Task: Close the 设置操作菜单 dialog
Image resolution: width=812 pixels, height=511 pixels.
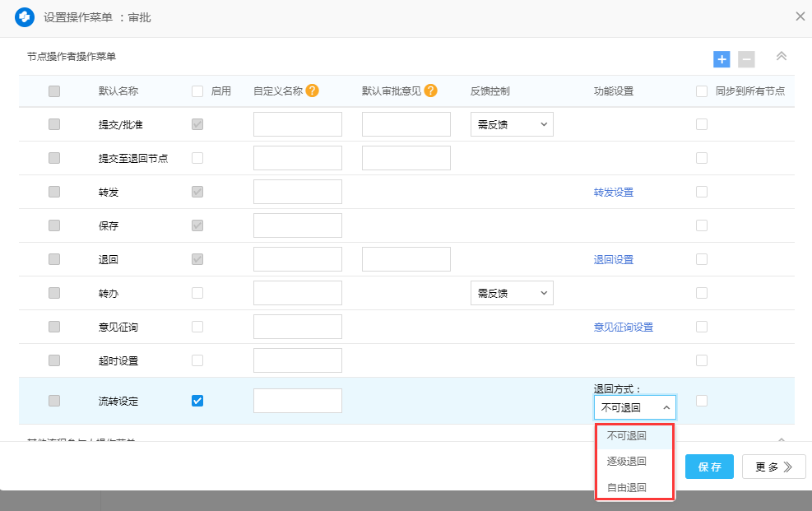Action: 800,16
